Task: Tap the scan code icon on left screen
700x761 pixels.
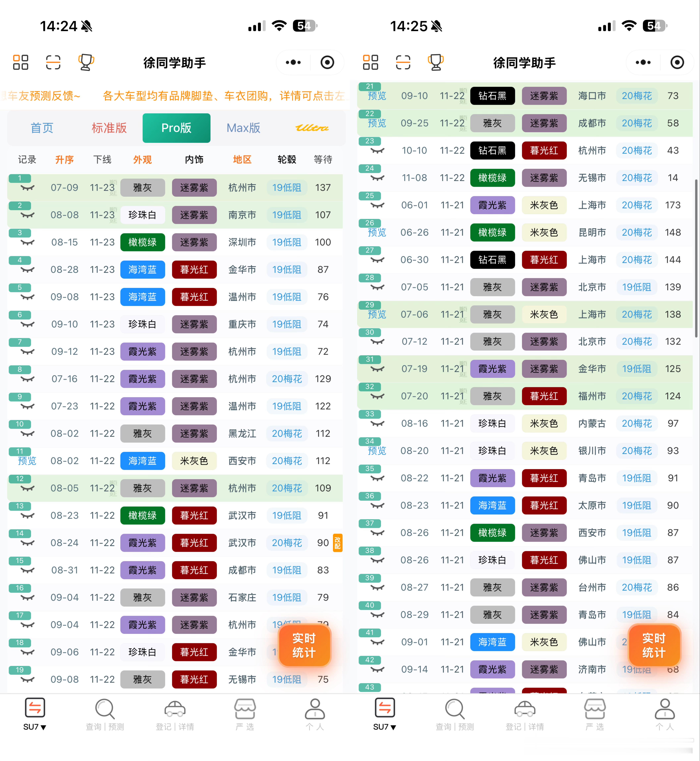Action: [x=53, y=62]
